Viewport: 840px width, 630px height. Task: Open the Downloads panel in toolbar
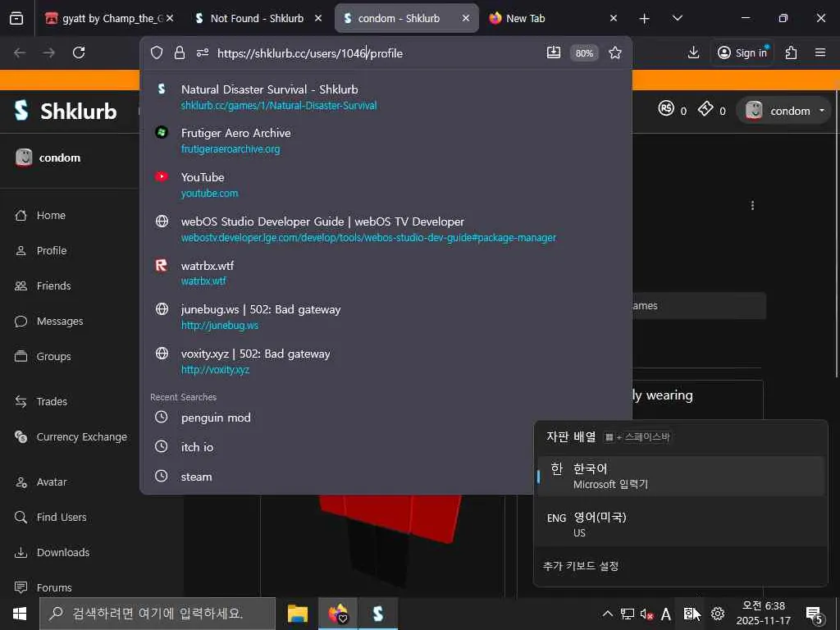pyautogui.click(x=693, y=52)
